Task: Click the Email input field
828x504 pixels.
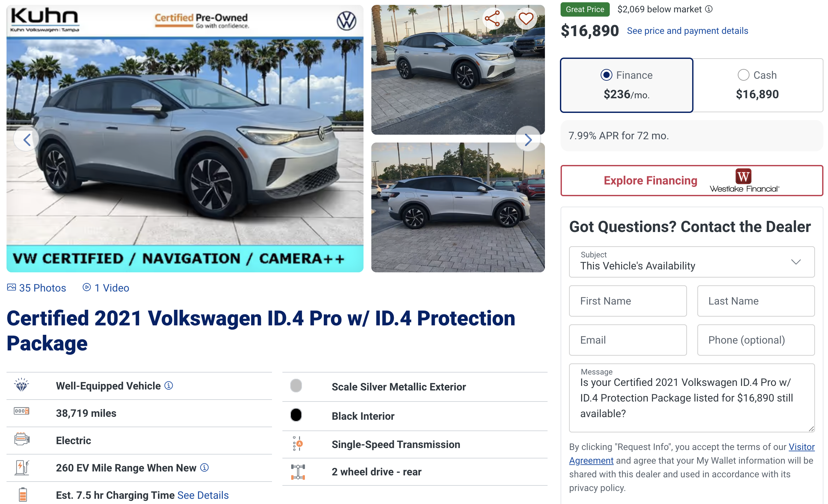Action: [x=628, y=340]
